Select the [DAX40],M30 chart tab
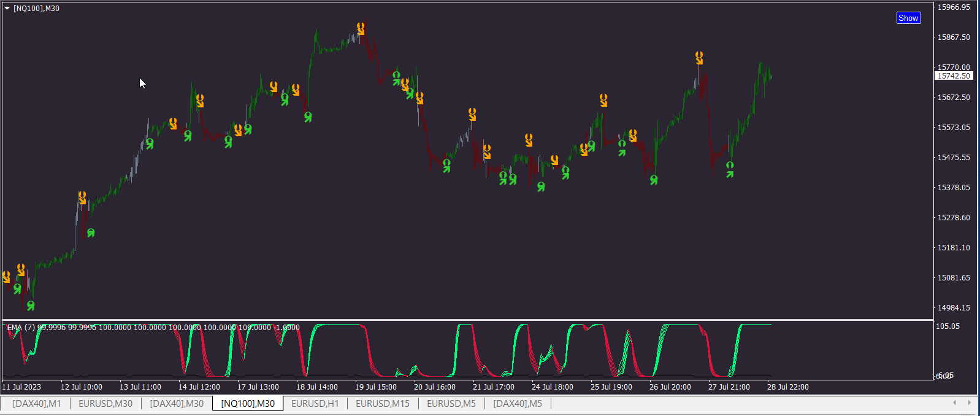 pos(177,404)
